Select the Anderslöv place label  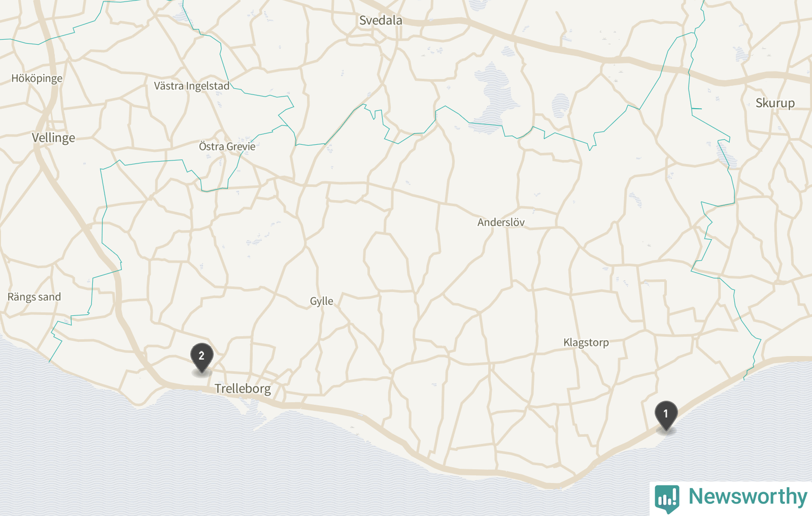click(x=501, y=222)
